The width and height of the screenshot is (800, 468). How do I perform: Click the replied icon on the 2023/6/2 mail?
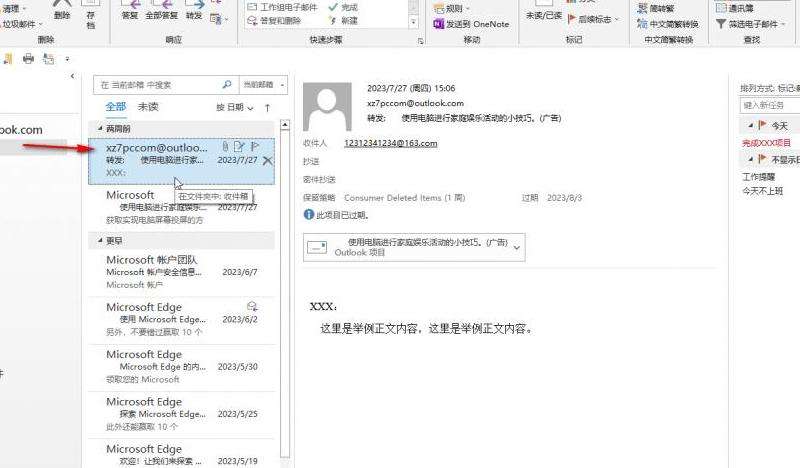[252, 306]
